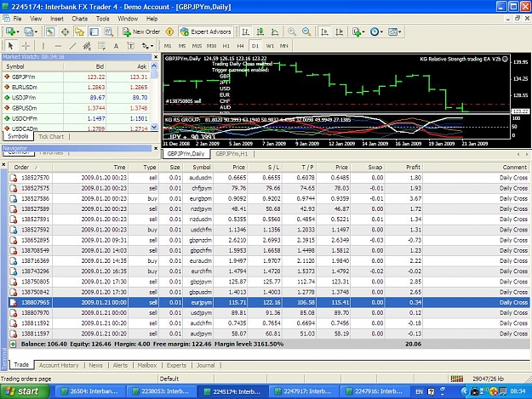The image size is (532, 399).
Task: Click the Windows start button
Action: [25, 391]
